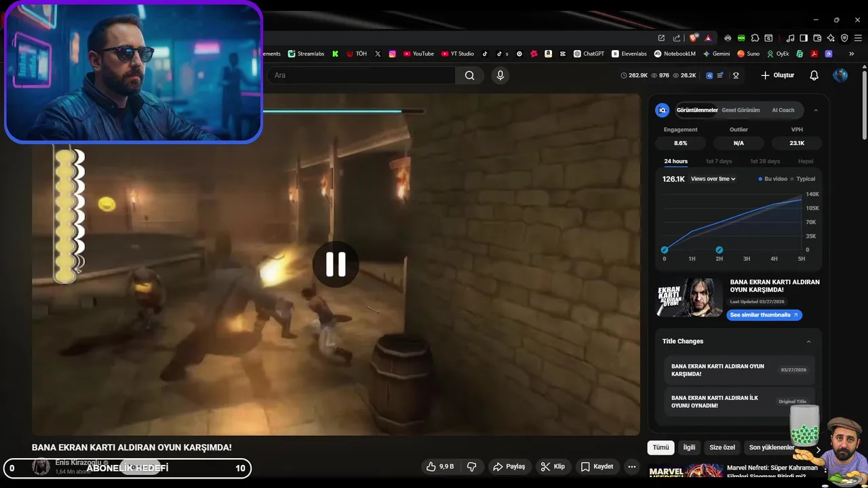Open the browser extensions puzzle icon

pyautogui.click(x=755, y=38)
